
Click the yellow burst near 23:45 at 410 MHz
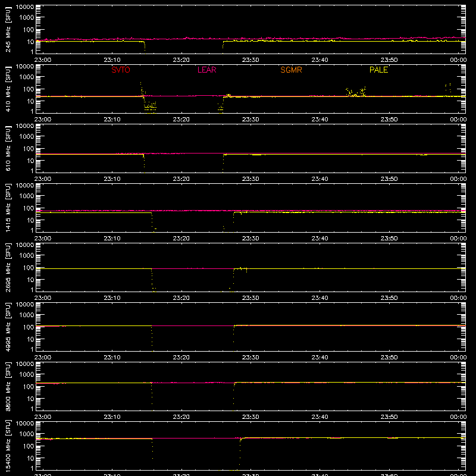point(356,92)
